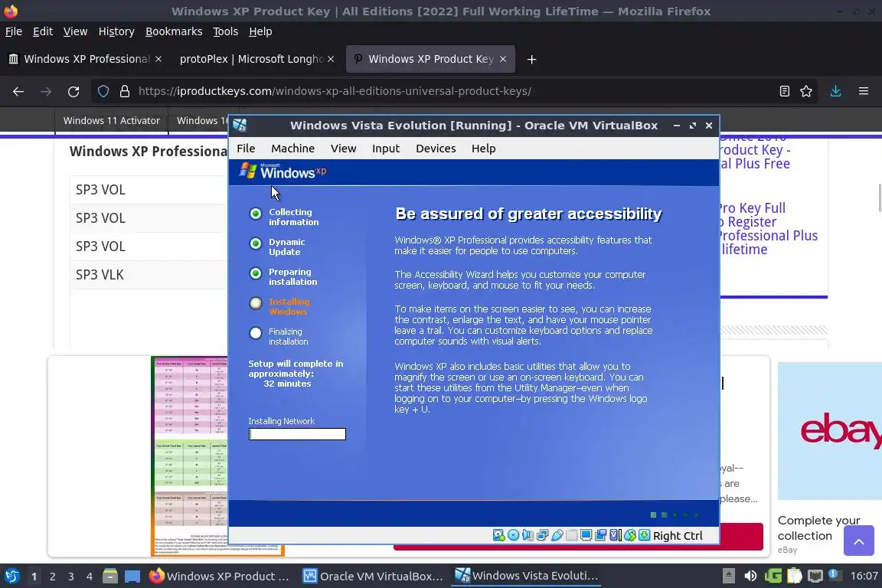
Task: Open the USB devices status icon
Action: [x=557, y=535]
